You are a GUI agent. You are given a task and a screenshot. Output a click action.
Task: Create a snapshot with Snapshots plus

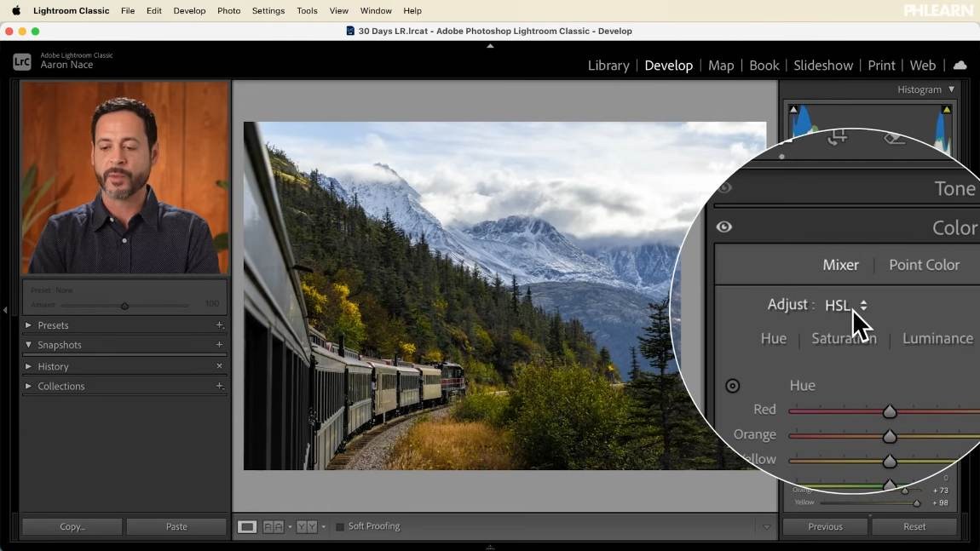point(219,344)
